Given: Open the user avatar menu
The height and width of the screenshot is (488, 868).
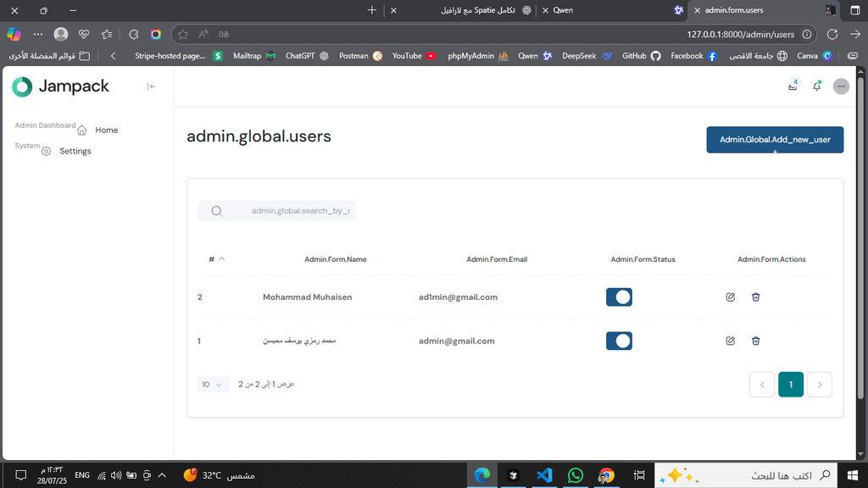Looking at the screenshot, I should (x=841, y=86).
